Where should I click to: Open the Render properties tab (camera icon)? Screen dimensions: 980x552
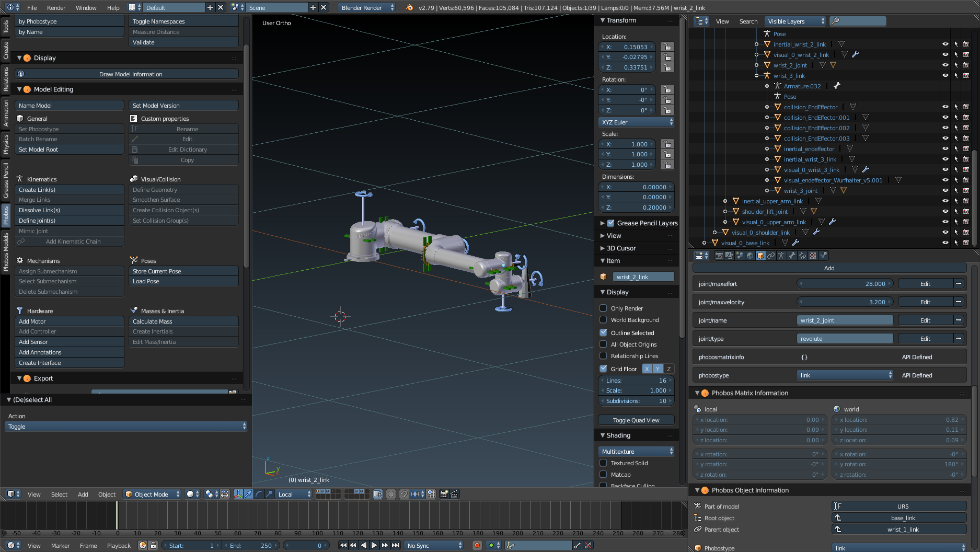tap(719, 256)
